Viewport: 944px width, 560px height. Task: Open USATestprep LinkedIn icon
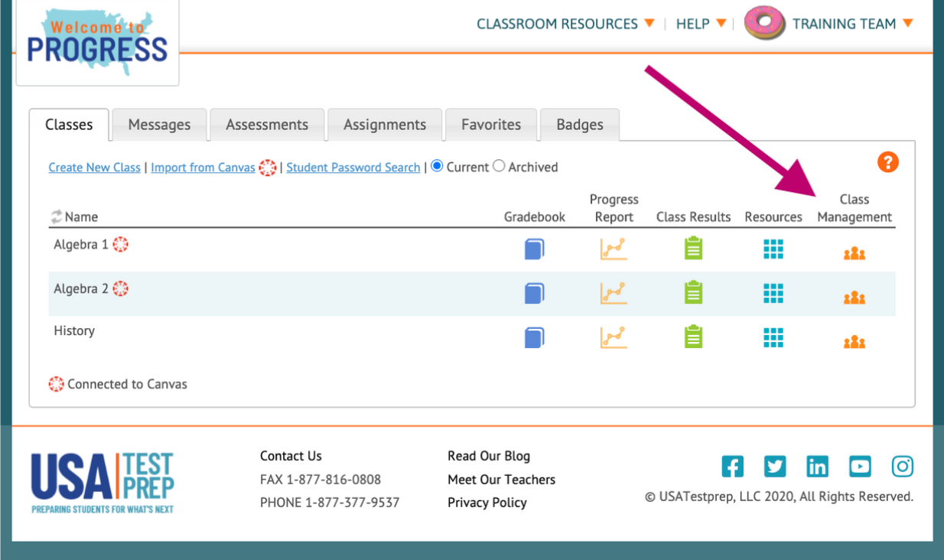(x=817, y=466)
